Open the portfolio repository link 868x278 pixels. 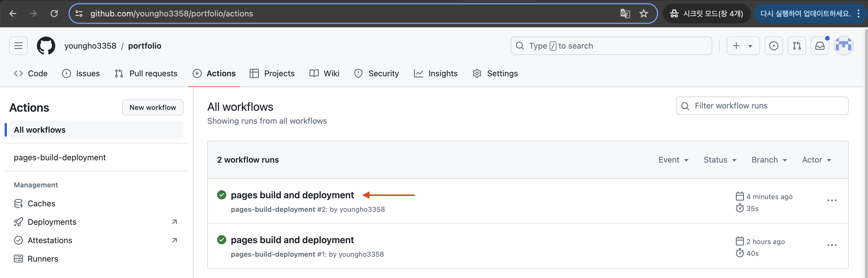[145, 46]
